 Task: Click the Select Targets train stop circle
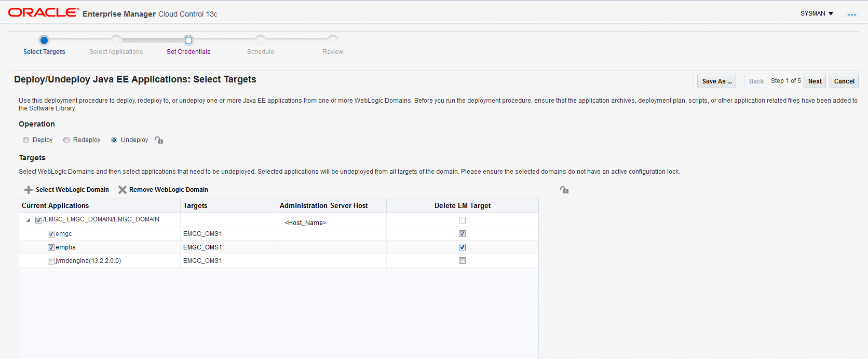44,40
